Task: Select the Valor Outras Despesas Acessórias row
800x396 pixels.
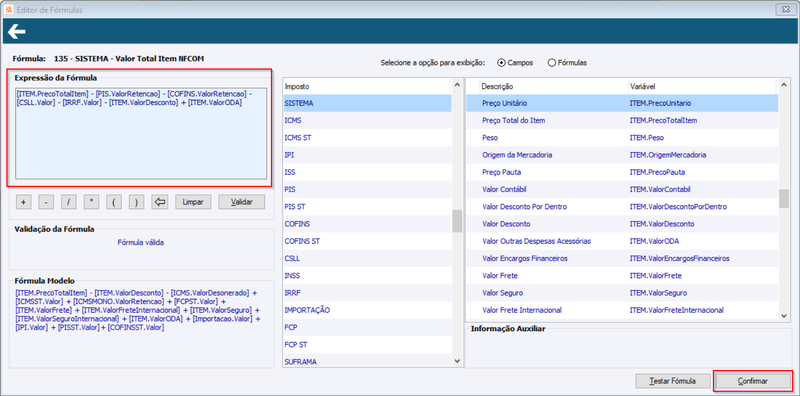Action: (622, 241)
